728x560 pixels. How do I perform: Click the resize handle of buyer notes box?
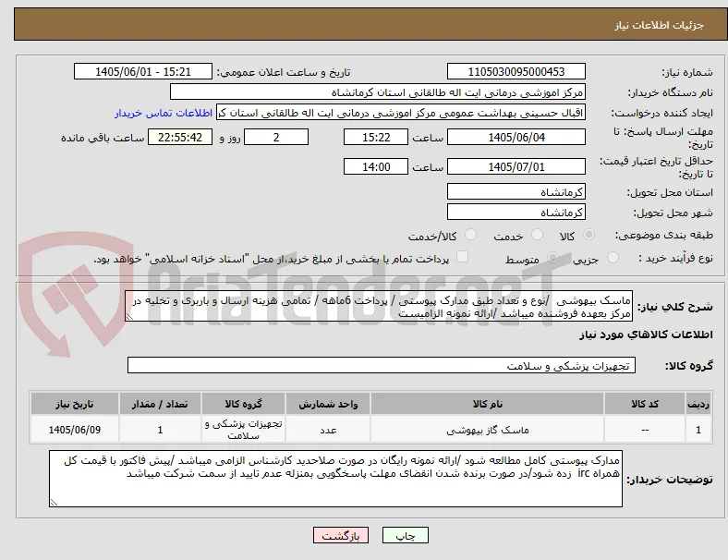point(54,502)
